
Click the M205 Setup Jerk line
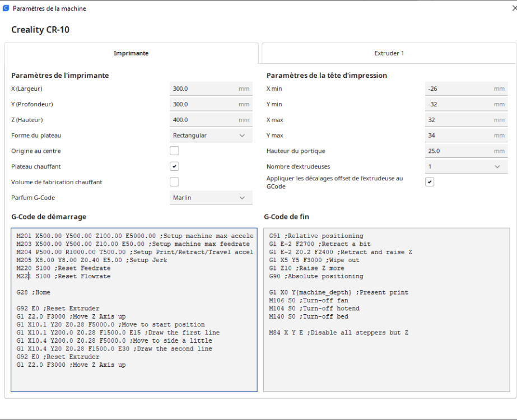pos(92,260)
